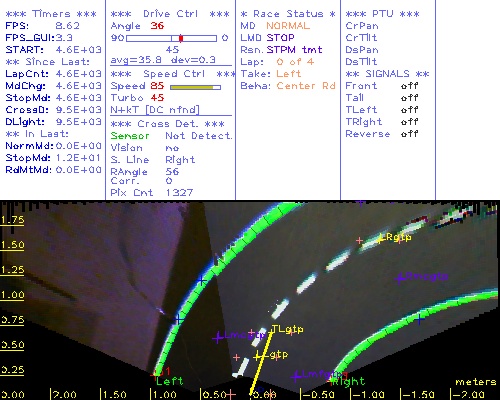
Task: Click the green Right lane label
Action: coord(349,382)
